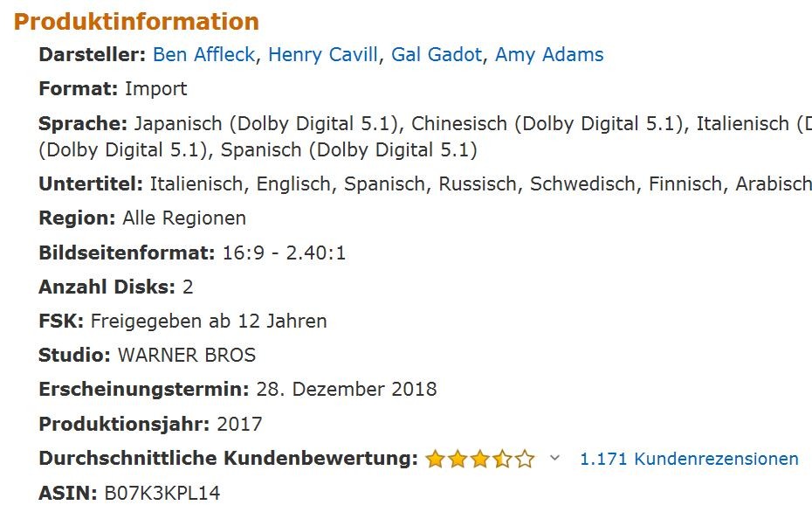Click the WARNER BROS studio text
The image size is (812, 512).
186,356
